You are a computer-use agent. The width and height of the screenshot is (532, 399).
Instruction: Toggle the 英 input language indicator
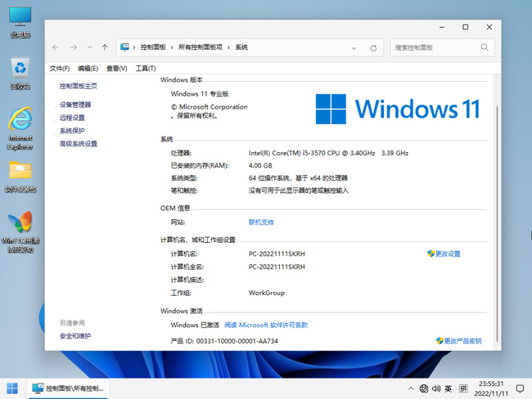coord(449,388)
